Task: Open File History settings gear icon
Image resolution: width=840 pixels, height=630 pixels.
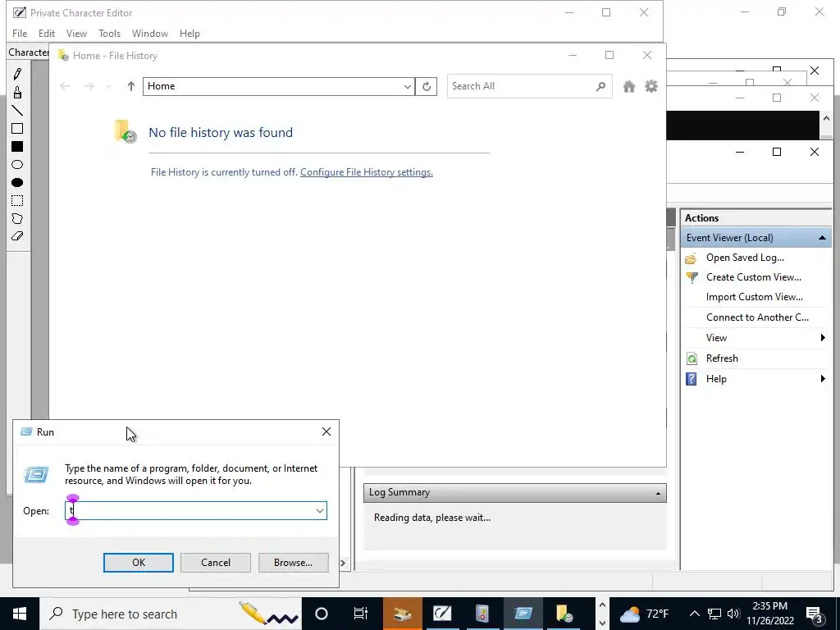Action: pos(651,86)
